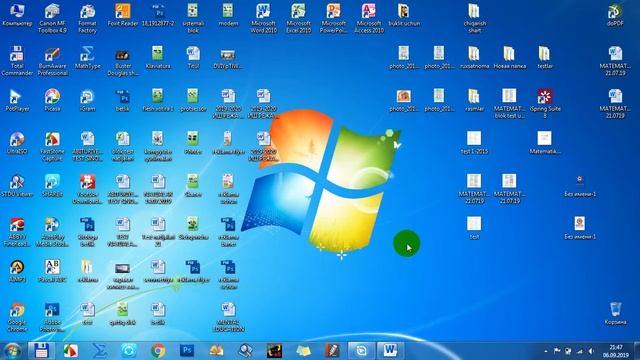Click Photoshop in the taskbar
Image resolution: width=640 pixels, height=360 pixels.
pos(187,351)
